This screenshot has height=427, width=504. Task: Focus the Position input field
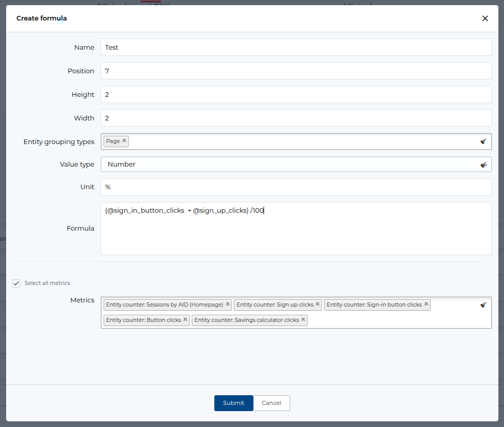296,71
